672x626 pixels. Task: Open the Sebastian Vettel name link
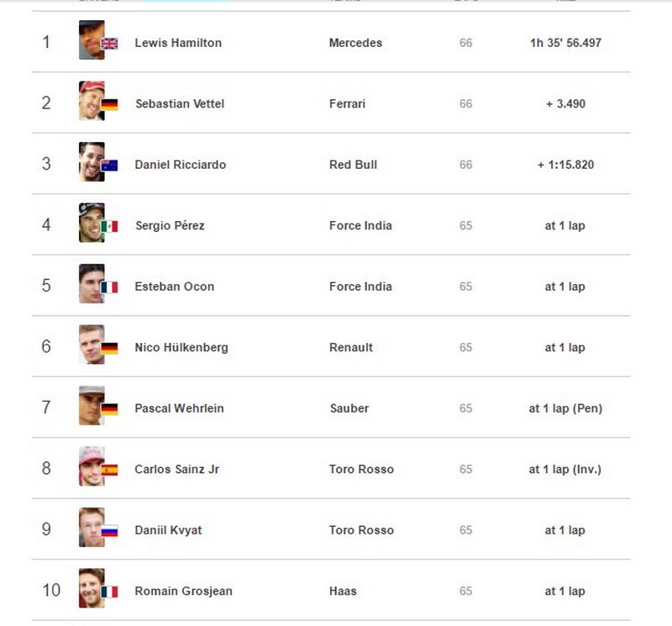(180, 104)
